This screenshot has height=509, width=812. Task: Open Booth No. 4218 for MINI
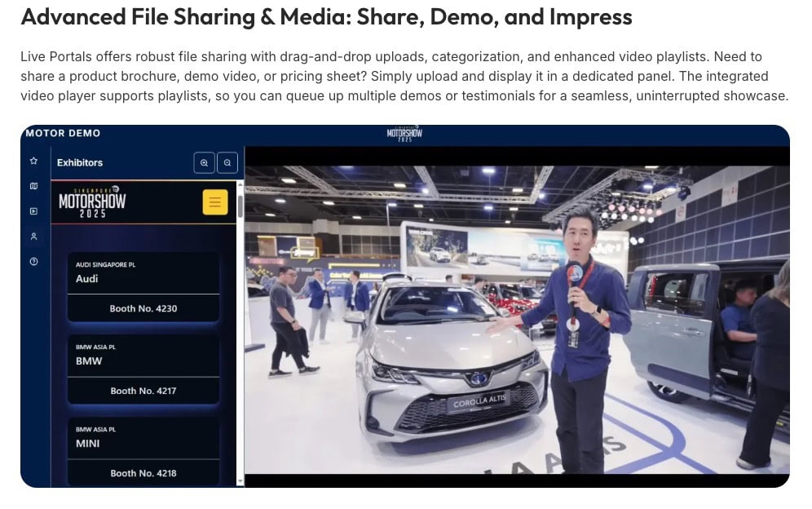click(x=143, y=473)
